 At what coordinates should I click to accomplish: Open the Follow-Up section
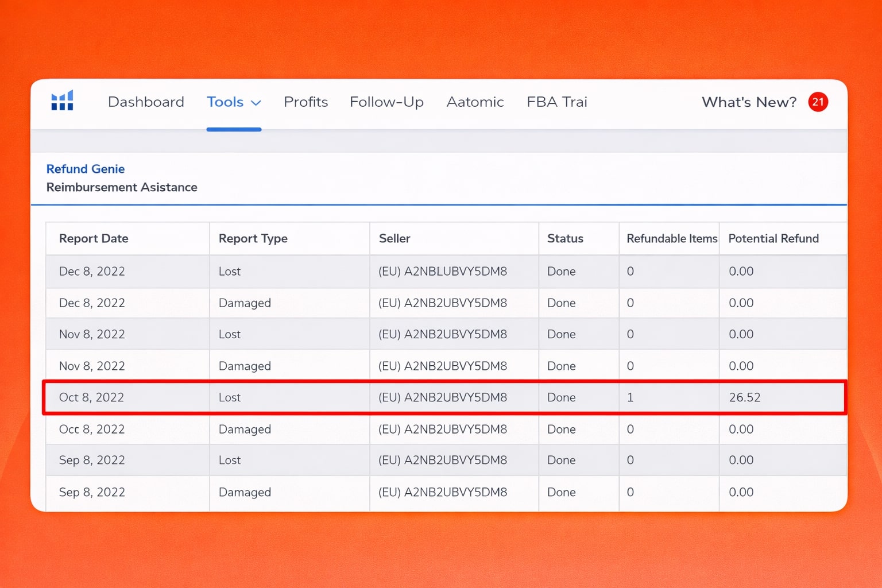pyautogui.click(x=386, y=102)
